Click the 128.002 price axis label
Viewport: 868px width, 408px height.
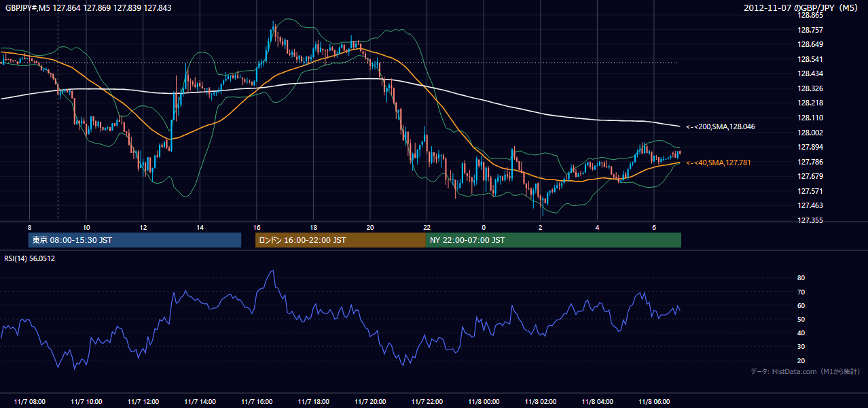[x=809, y=133]
